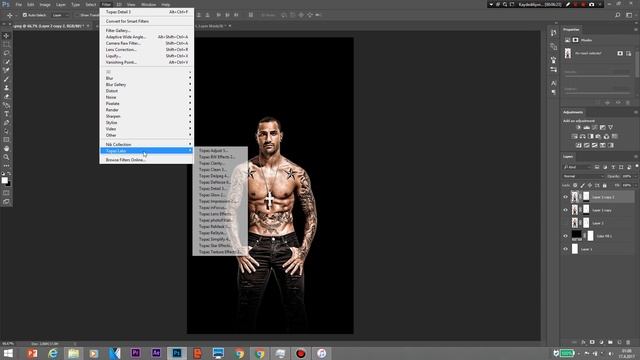Open the Image menu
This screenshot has height=360, width=640.
pos(45,4)
